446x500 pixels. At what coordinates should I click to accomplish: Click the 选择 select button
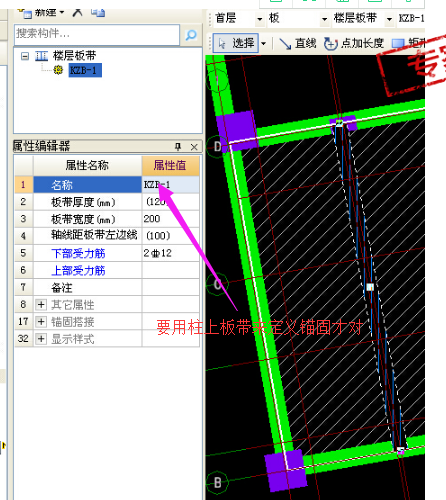tap(236, 43)
